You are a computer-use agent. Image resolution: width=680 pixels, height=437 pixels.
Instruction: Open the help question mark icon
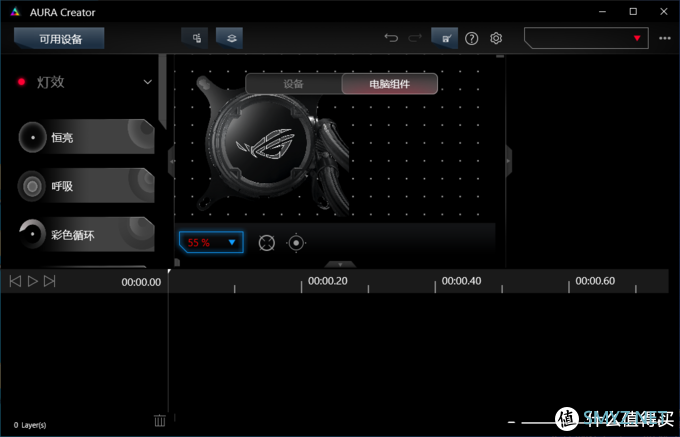(x=471, y=39)
